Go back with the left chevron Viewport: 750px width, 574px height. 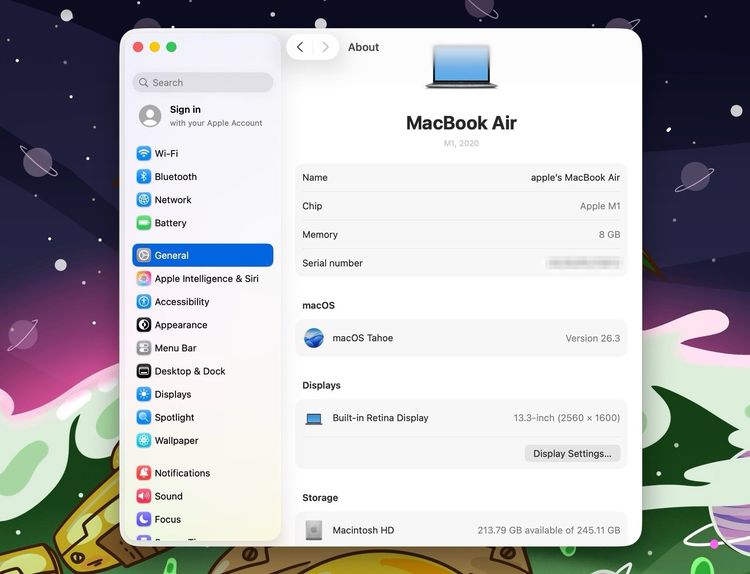tap(300, 47)
